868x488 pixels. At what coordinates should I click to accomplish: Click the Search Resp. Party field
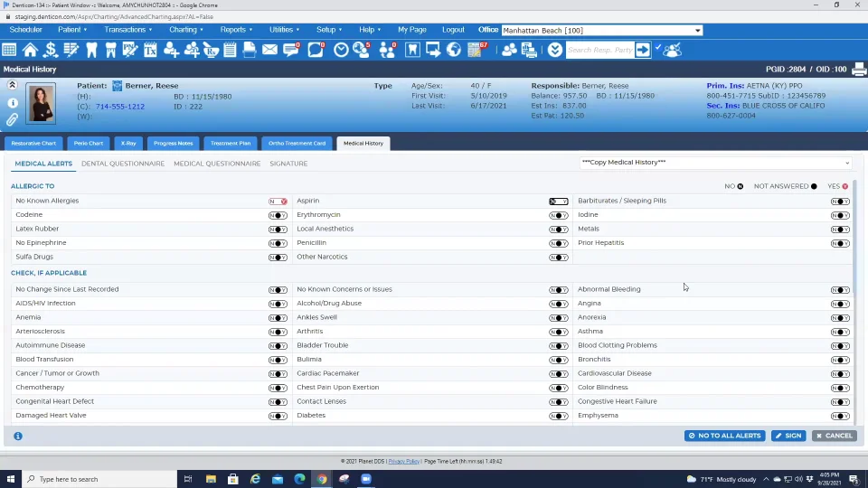click(600, 50)
